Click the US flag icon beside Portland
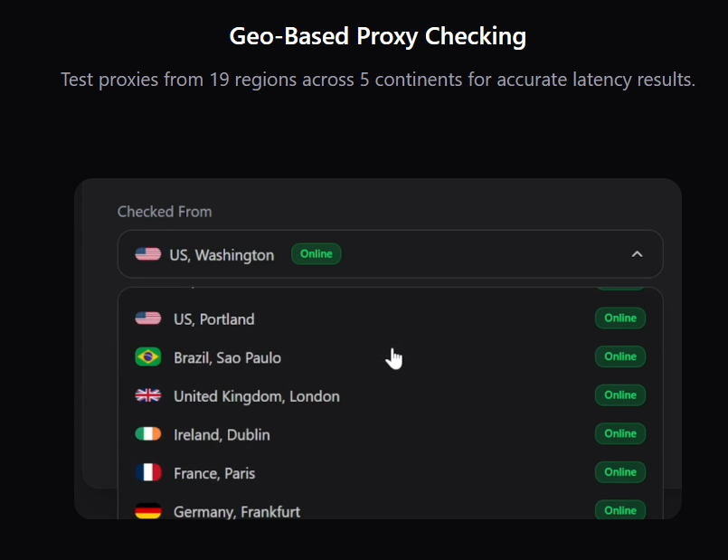This screenshot has height=560, width=728. [x=147, y=318]
